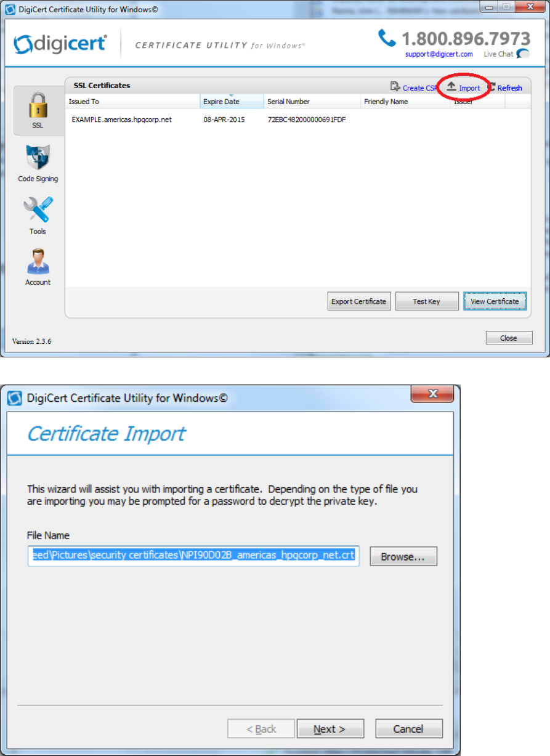The height and width of the screenshot is (756, 550).
Task: Click the Close button in the main window
Action: pos(509,338)
